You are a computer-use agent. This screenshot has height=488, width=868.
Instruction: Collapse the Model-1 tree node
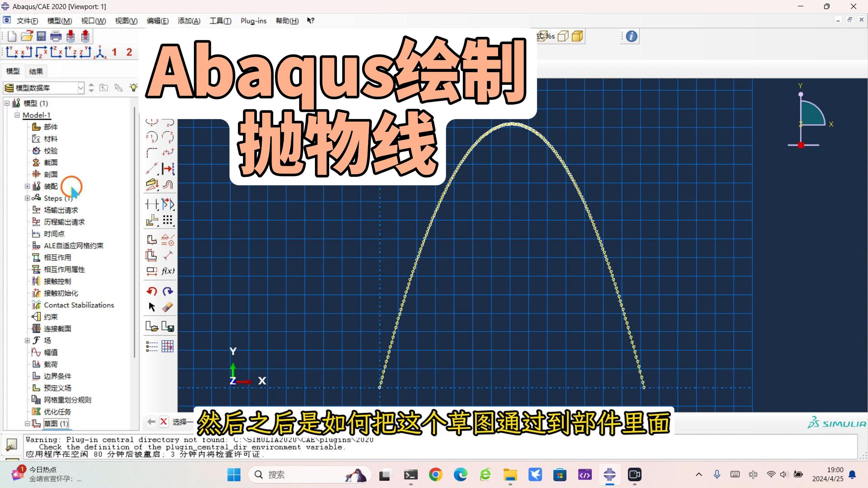point(17,115)
